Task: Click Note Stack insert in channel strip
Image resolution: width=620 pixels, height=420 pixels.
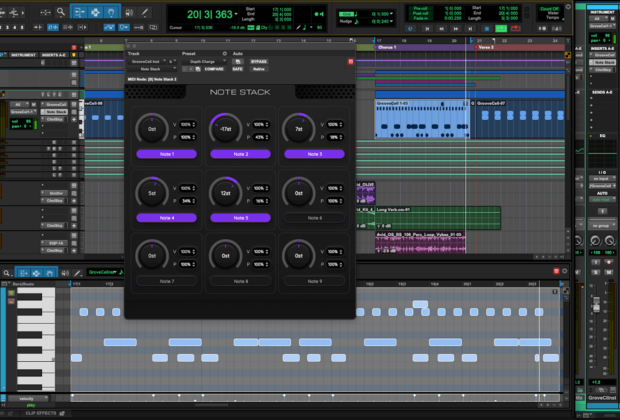Action: coord(603,62)
